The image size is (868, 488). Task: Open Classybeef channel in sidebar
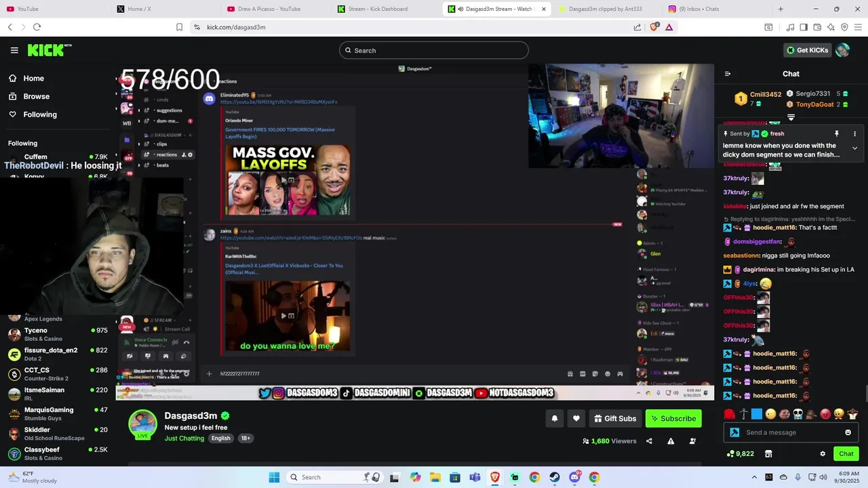coord(58,453)
